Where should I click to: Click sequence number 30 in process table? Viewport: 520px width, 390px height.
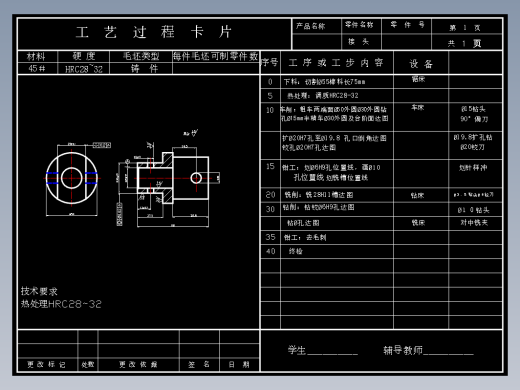point(270,209)
